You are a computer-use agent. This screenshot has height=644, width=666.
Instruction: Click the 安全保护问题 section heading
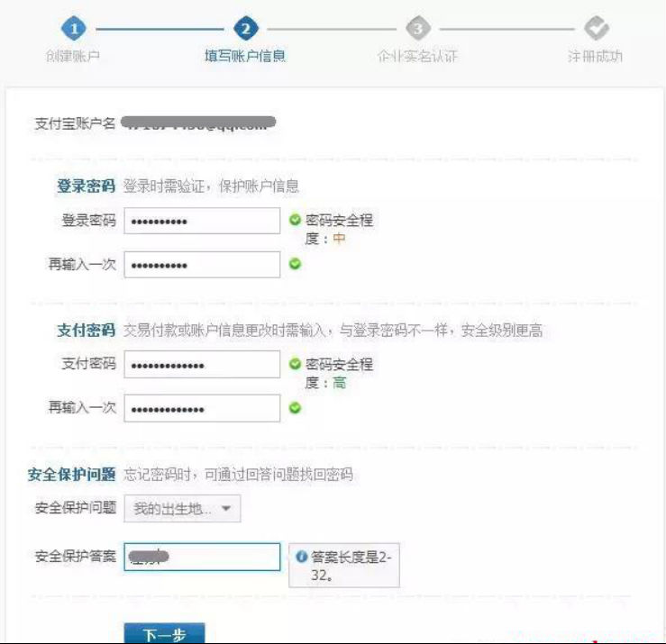(x=72, y=474)
